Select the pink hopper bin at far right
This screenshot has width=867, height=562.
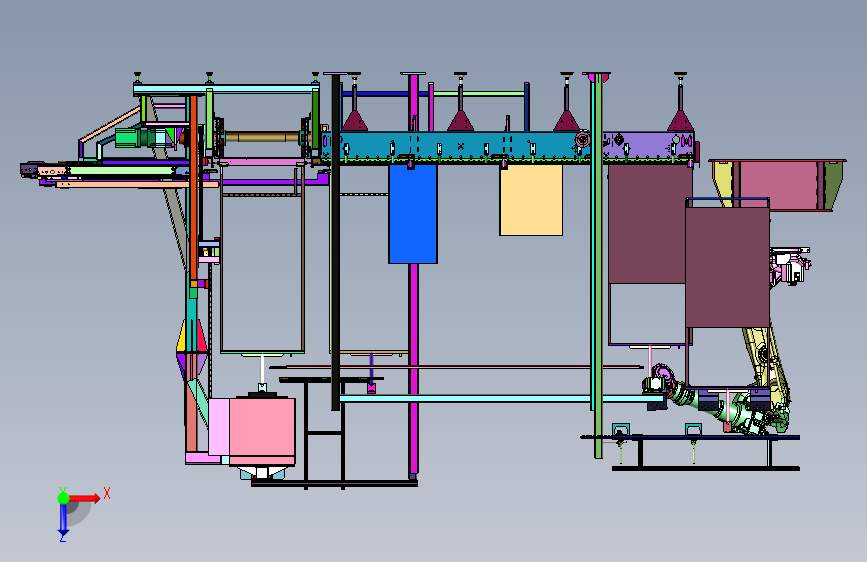pyautogui.click(x=779, y=185)
